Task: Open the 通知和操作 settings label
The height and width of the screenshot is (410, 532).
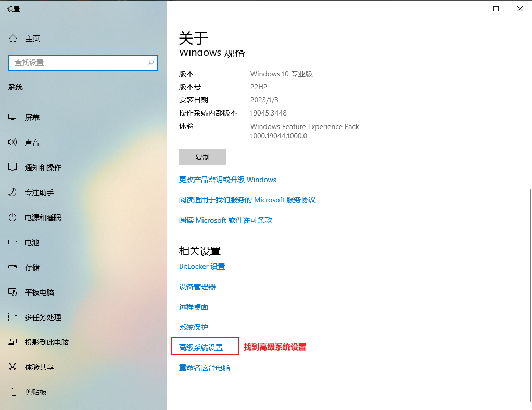Action: click(43, 168)
